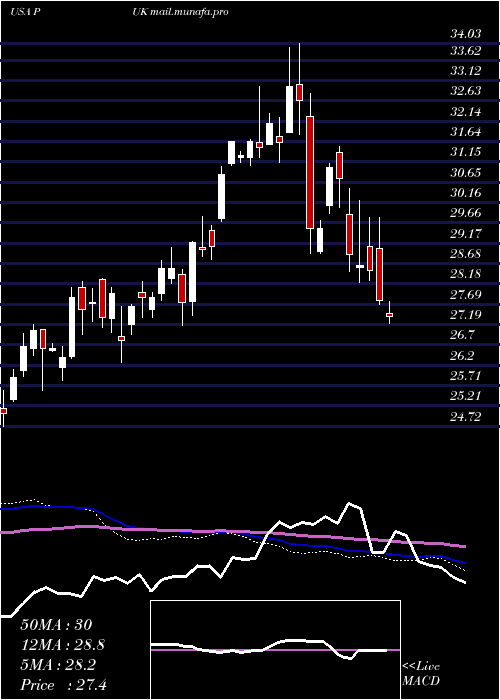The image size is (500, 700).
Task: Click the 25.71 price axis label
Action: tap(465, 375)
